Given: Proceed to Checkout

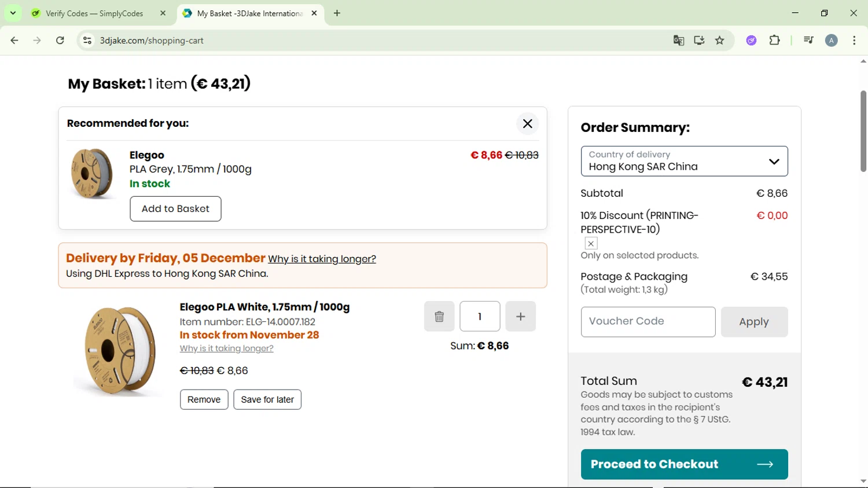Looking at the screenshot, I should (685, 464).
